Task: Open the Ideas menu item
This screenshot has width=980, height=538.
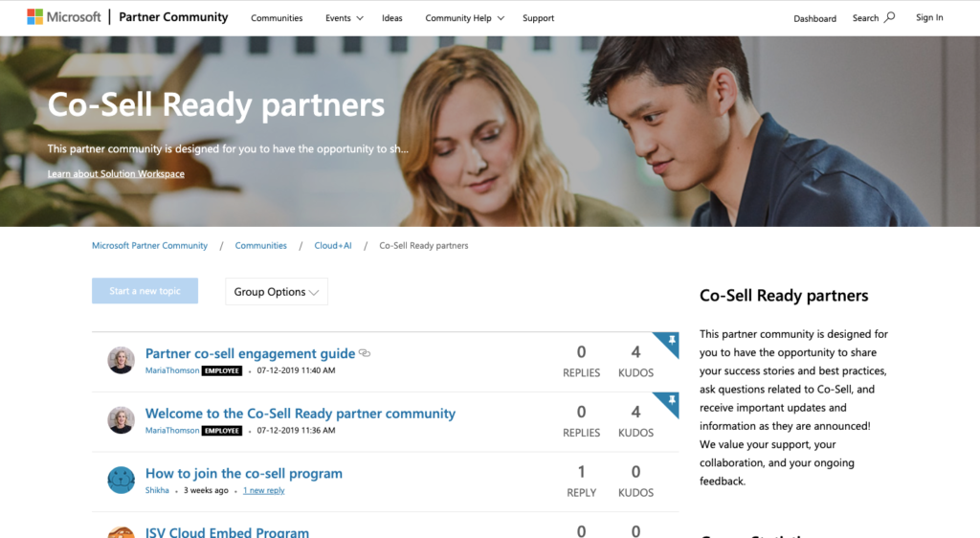Action: pos(391,18)
